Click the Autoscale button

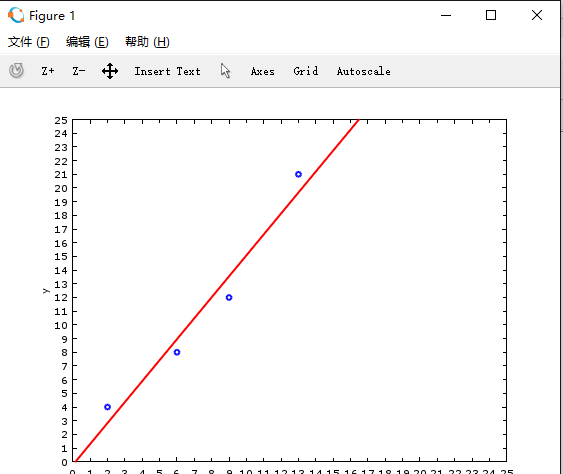(x=363, y=71)
